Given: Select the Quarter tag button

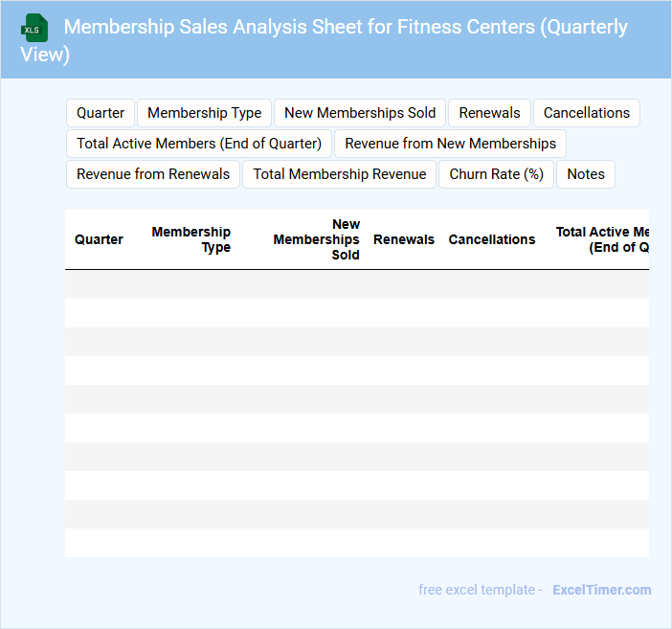Looking at the screenshot, I should pos(101,113).
